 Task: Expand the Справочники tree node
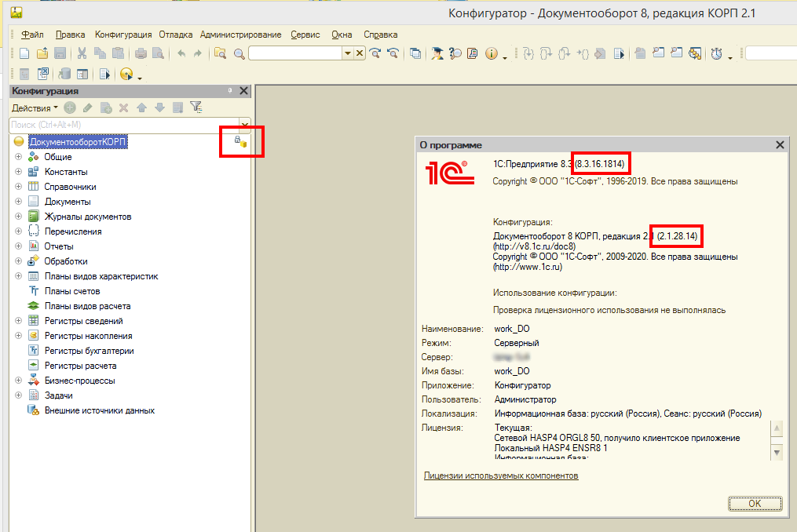[18, 187]
